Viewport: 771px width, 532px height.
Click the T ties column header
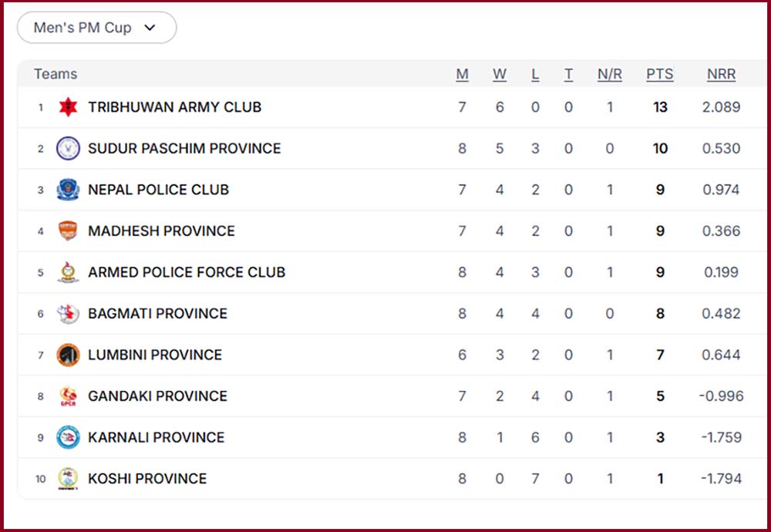point(568,74)
